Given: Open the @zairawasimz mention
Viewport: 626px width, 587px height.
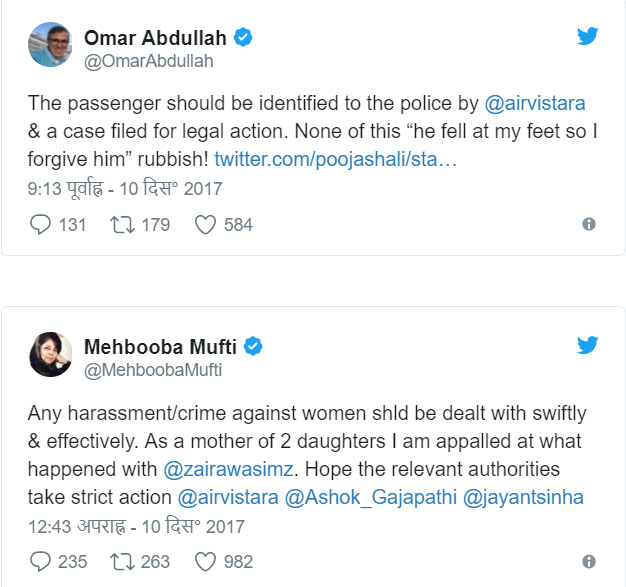Looking at the screenshot, I should click(x=228, y=469).
